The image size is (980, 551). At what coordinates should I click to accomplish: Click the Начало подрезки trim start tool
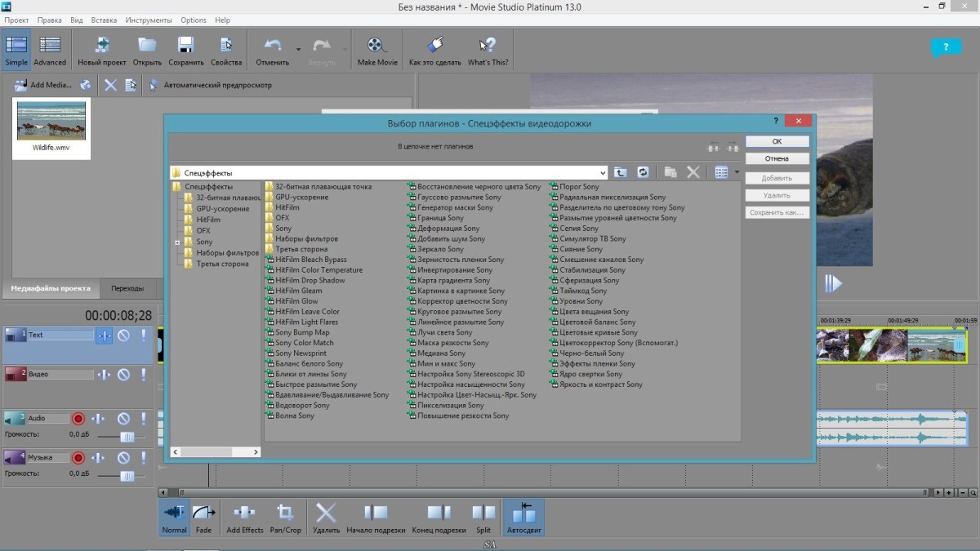click(376, 518)
